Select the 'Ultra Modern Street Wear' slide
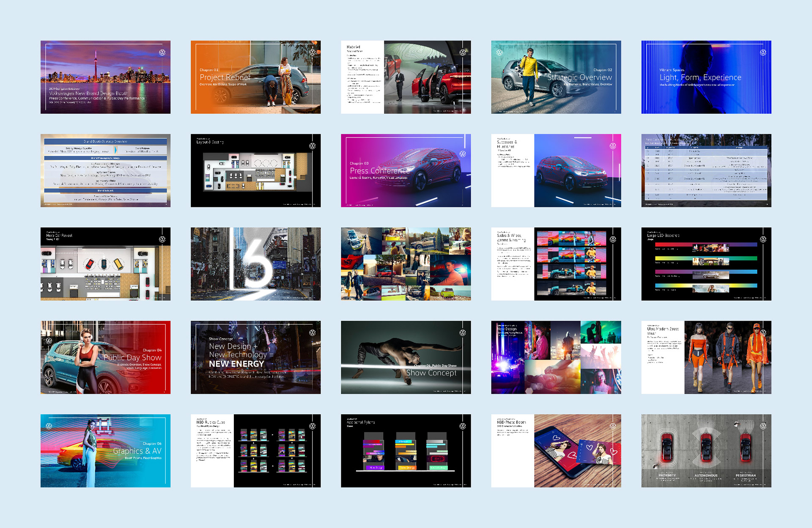Screen dimensions: 812x528 [x=706, y=357]
